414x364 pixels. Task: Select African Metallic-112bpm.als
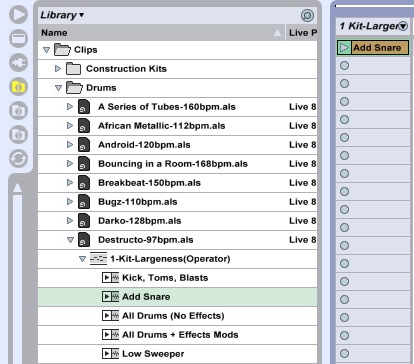point(162,126)
